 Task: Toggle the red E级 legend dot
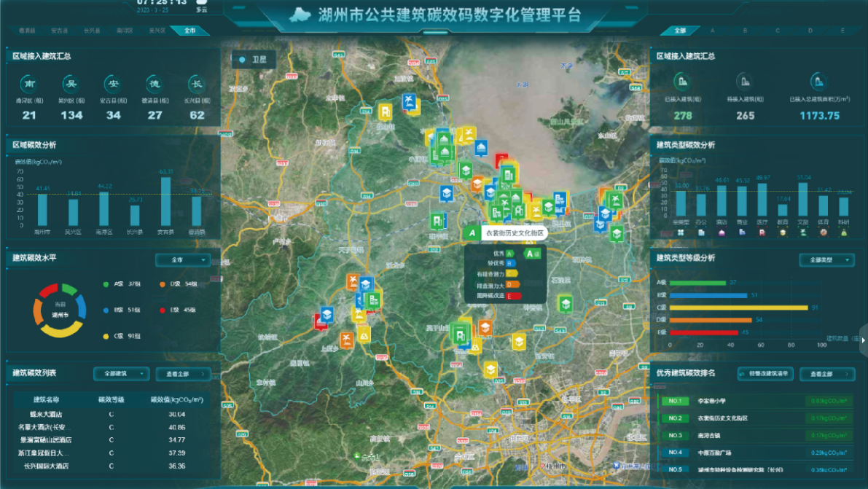[x=163, y=310]
